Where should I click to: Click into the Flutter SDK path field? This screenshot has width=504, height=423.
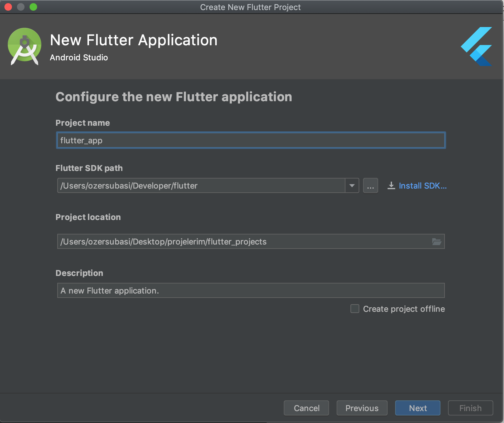click(201, 186)
